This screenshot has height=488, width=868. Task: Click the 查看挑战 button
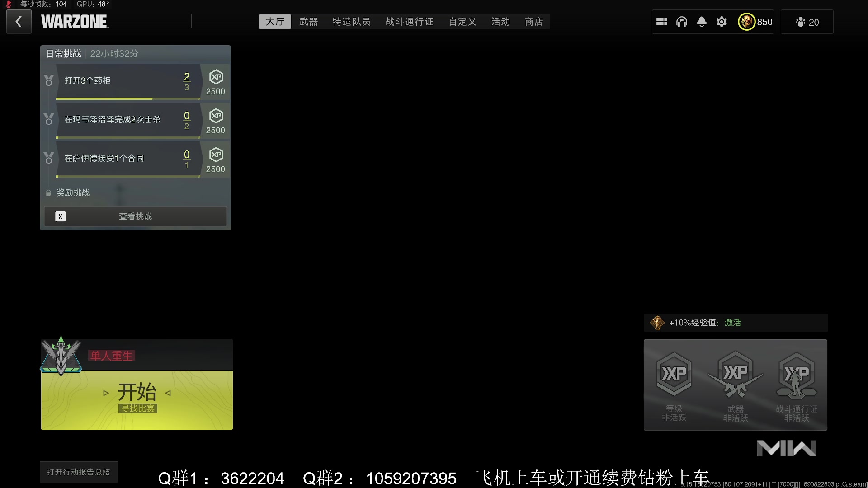click(136, 216)
